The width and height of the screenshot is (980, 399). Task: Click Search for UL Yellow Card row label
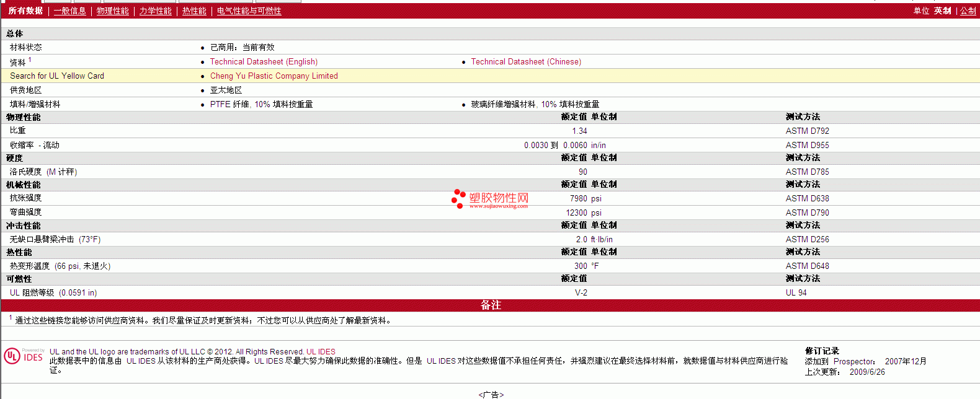point(57,76)
